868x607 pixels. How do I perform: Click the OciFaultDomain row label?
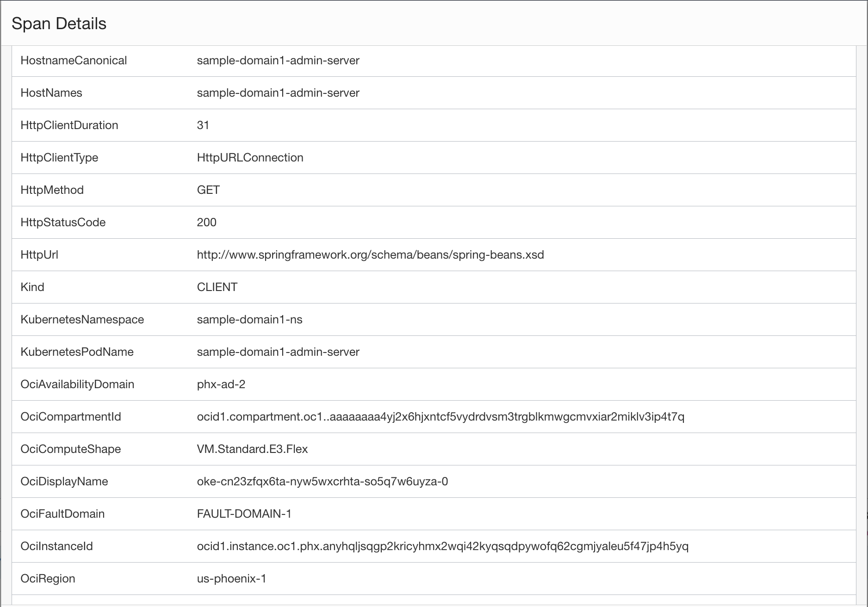pos(62,514)
